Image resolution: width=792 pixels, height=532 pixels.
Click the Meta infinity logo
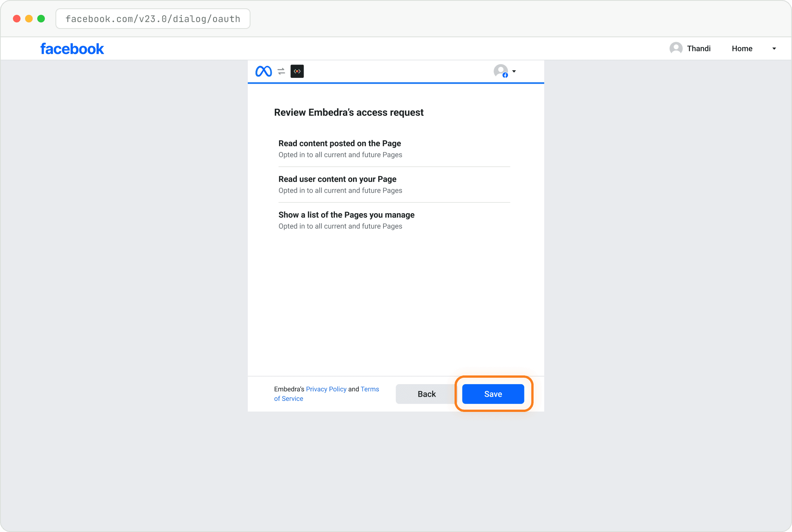263,71
